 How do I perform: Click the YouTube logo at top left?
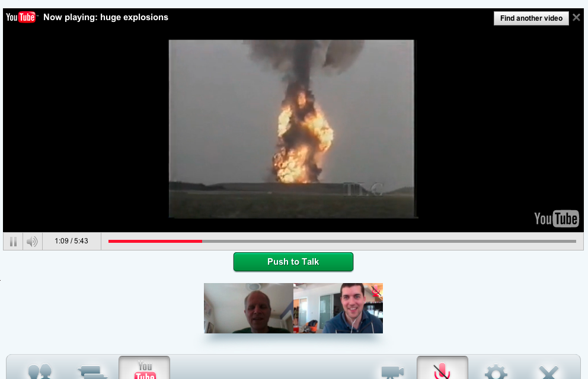(21, 17)
